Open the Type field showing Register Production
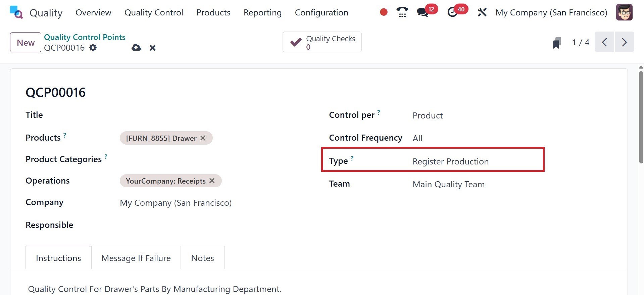Screen dimensions: 644x295 477,161
